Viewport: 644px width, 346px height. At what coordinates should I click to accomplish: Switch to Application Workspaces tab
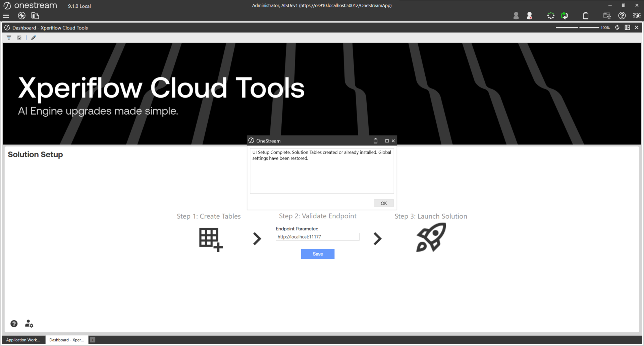tap(23, 340)
